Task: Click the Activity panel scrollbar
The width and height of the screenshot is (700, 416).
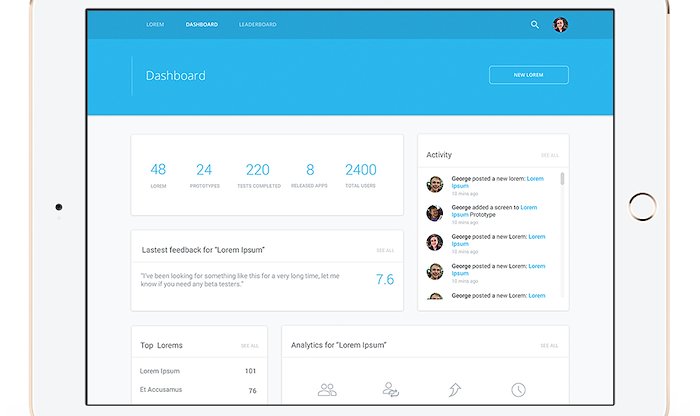Action: pyautogui.click(x=562, y=180)
